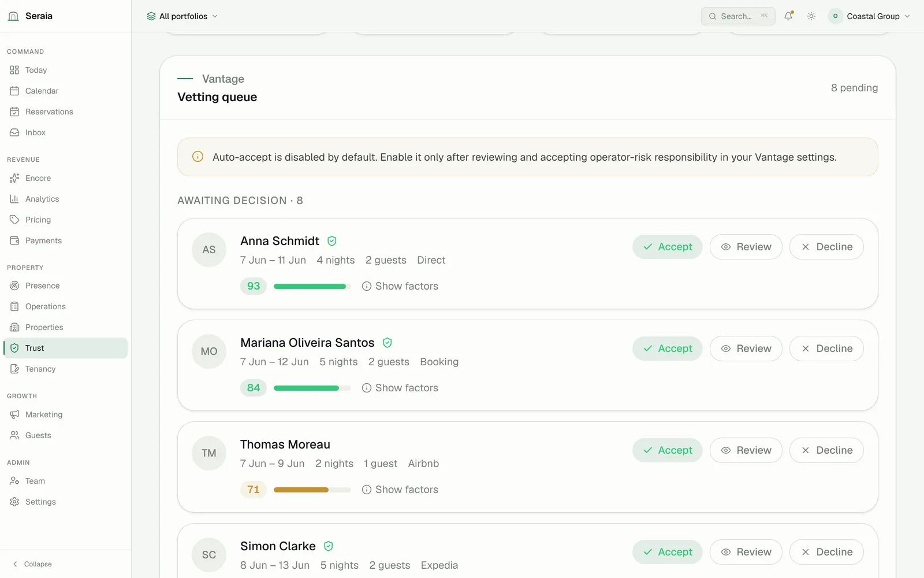This screenshot has height=578, width=924.
Task: Decline Anna Schmidt's booking
Action: tap(826, 247)
